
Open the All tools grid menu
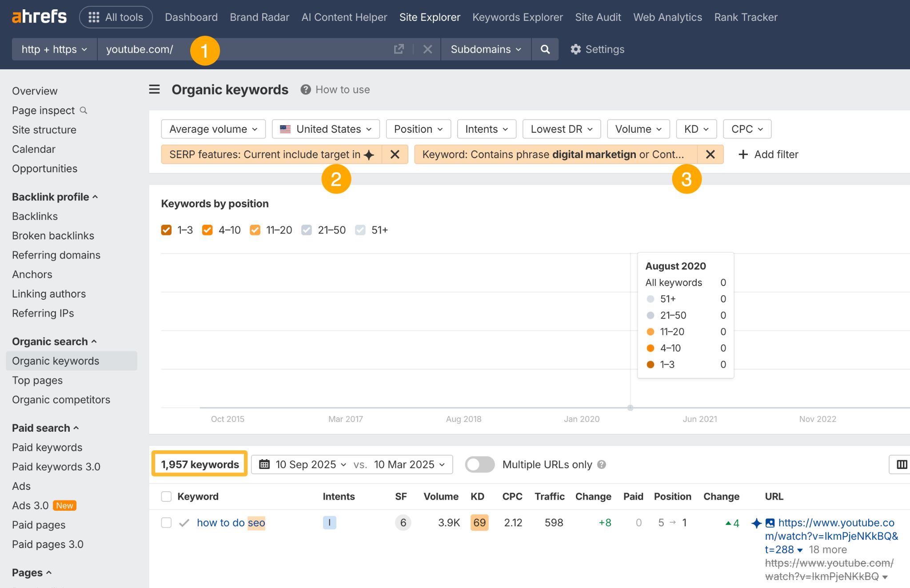point(116,17)
